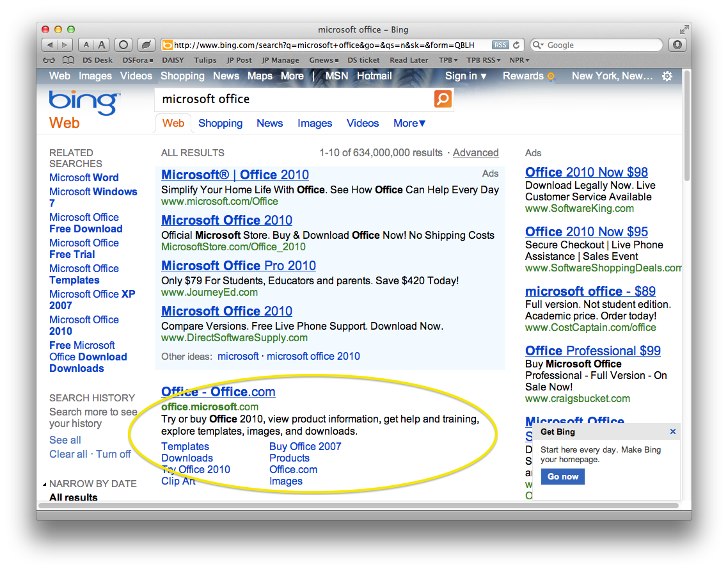Screen dimensions: 728x571
Task: Switch to the Shopping search tab
Action: point(220,124)
